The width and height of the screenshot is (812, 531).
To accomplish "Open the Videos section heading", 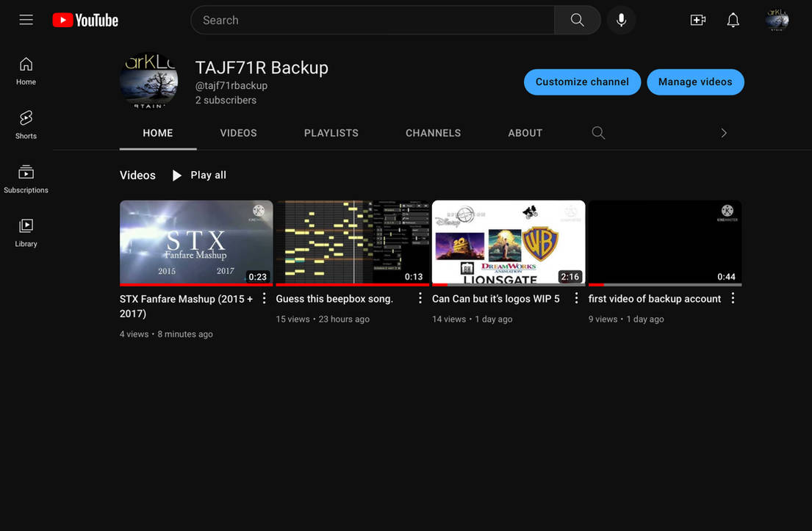I will pos(137,176).
